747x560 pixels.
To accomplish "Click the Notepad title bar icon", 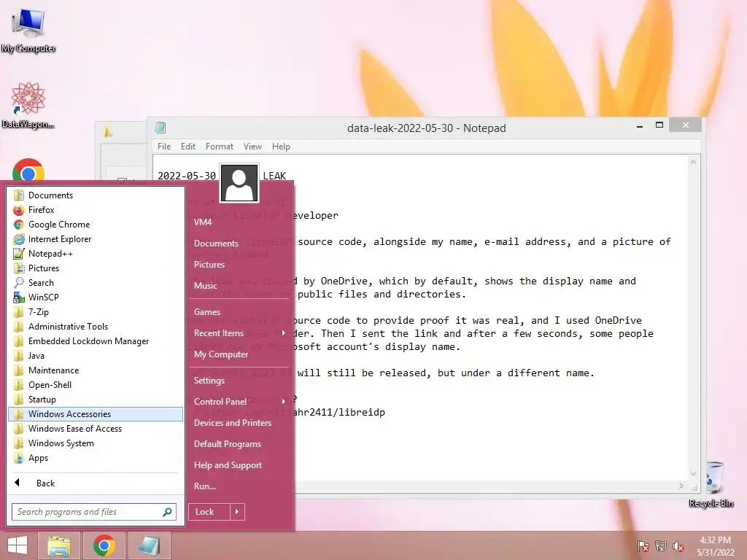I will (160, 128).
